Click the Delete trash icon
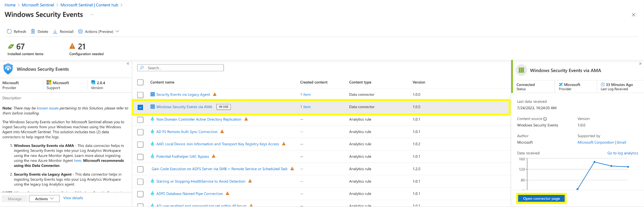 (33, 32)
